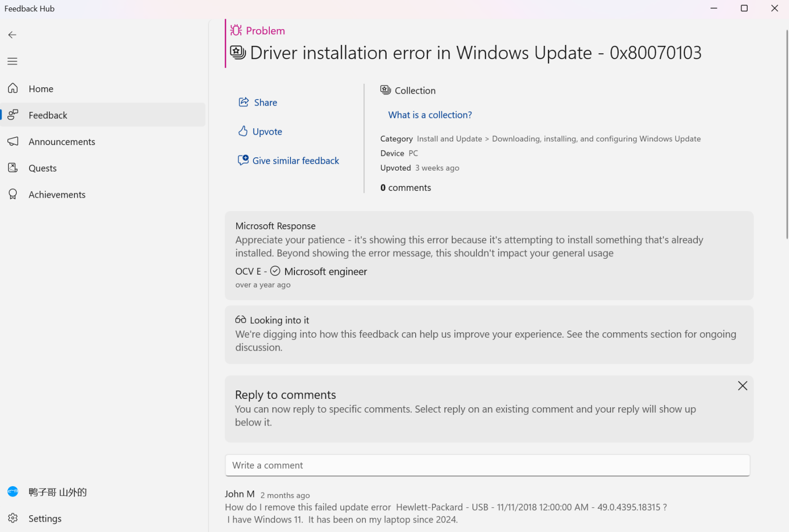
Task: Toggle the hamburger navigation menu
Action: [12, 61]
